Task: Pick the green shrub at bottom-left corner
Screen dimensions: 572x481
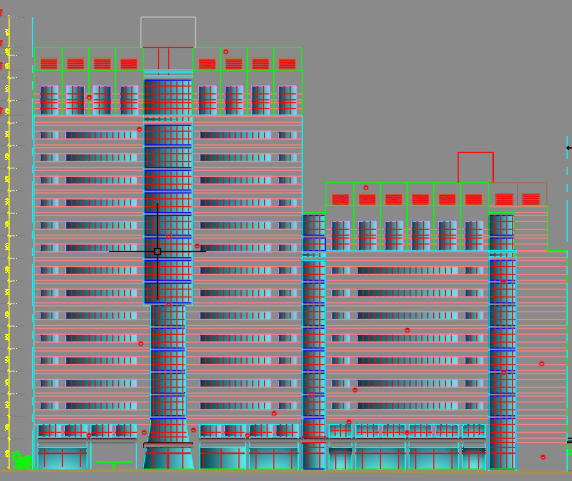Action: click(22, 460)
